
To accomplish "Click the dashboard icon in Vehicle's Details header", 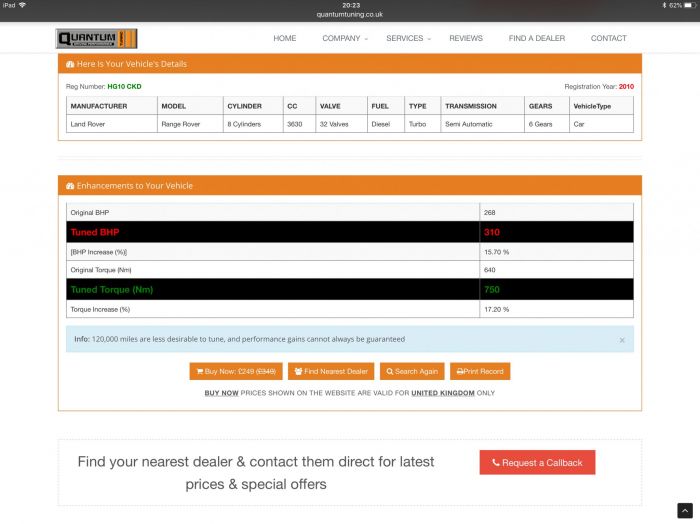I will [70, 64].
